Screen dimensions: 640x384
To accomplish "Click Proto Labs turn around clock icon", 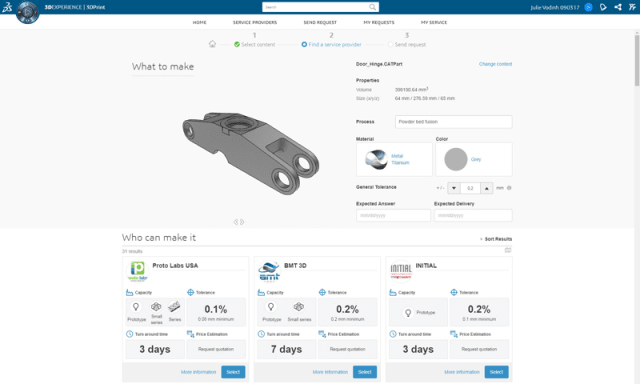I will (x=129, y=334).
